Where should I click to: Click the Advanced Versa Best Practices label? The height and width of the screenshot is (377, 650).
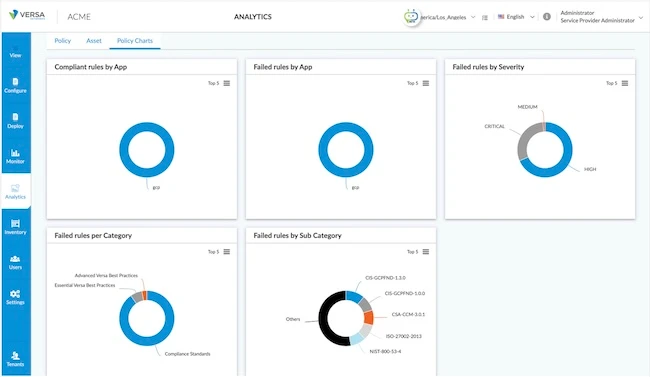(x=106, y=275)
